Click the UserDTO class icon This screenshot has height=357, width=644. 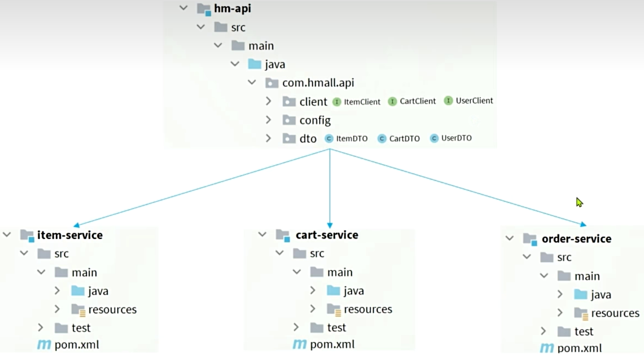coord(434,138)
